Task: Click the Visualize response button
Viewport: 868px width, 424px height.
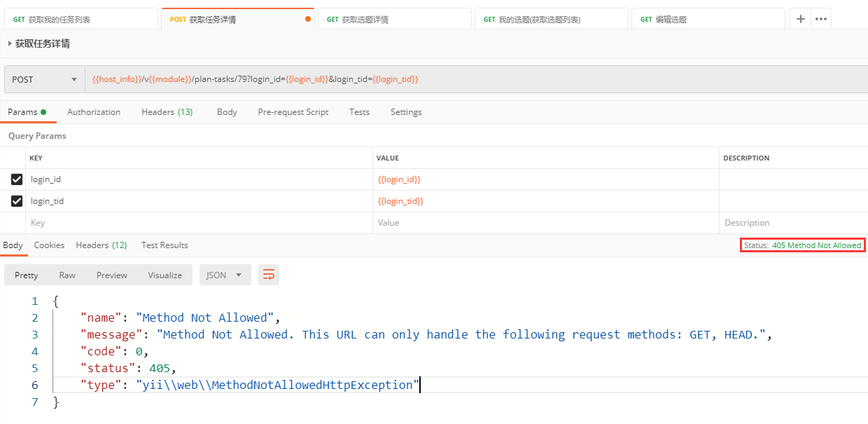Action: point(164,275)
